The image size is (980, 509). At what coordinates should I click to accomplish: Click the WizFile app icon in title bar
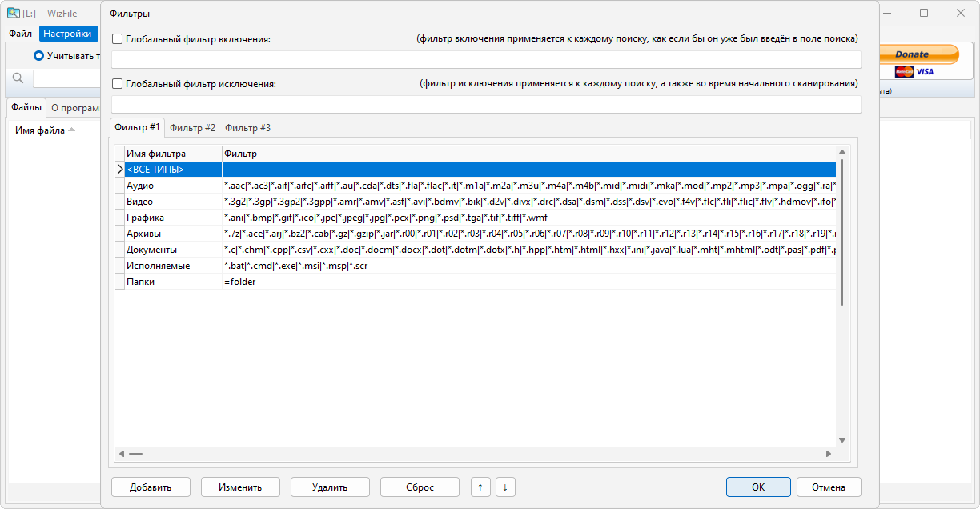(x=13, y=13)
